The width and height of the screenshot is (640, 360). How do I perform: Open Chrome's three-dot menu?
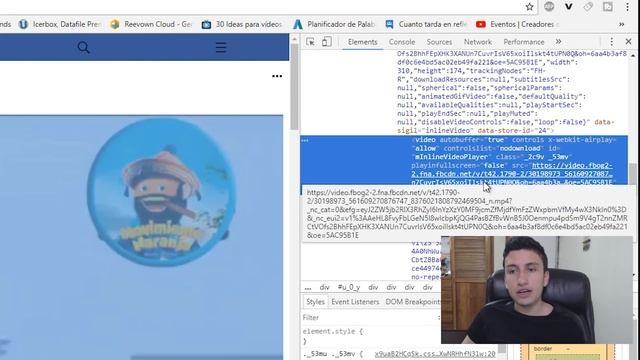coord(628,7)
